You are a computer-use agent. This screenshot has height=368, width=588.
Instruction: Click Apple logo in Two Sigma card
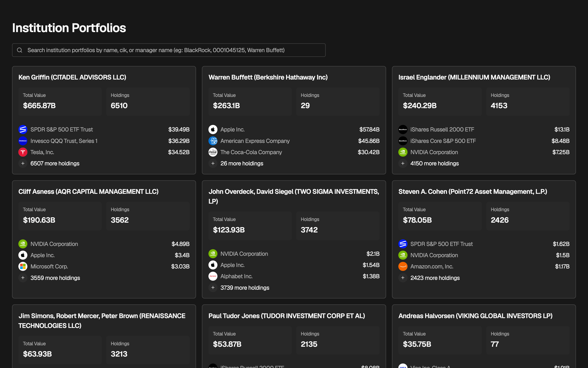tap(213, 265)
